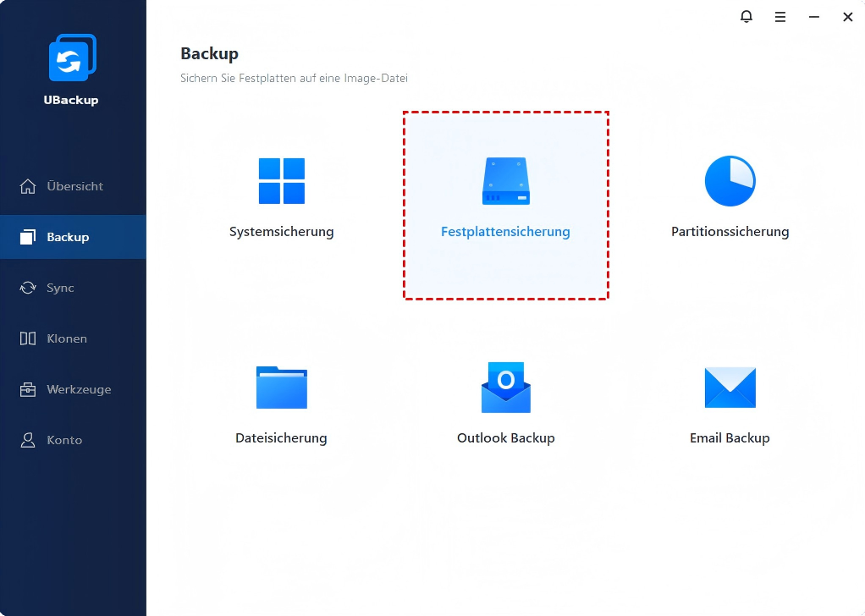Navigate to Werkzeuge in sidebar

pyautogui.click(x=79, y=389)
